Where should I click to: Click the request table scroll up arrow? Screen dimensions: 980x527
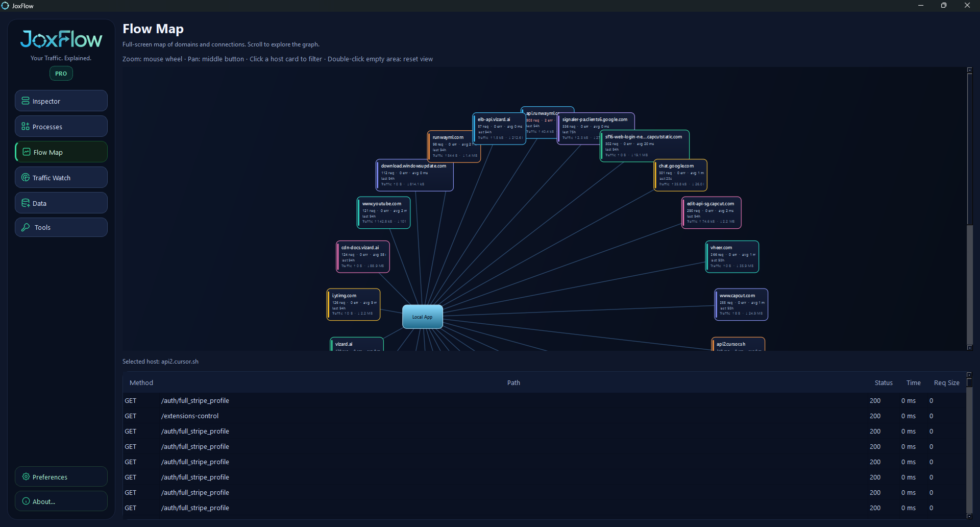(x=970, y=375)
